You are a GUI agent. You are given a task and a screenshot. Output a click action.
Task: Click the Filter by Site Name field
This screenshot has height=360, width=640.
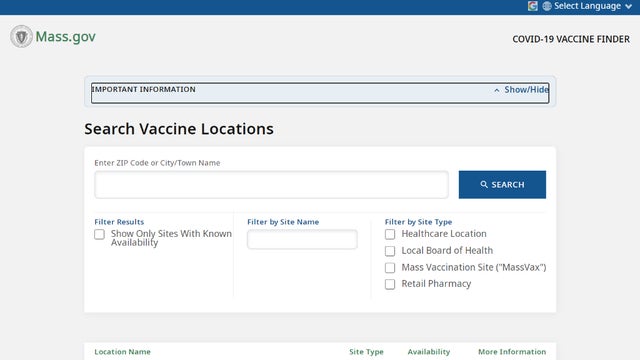point(302,239)
